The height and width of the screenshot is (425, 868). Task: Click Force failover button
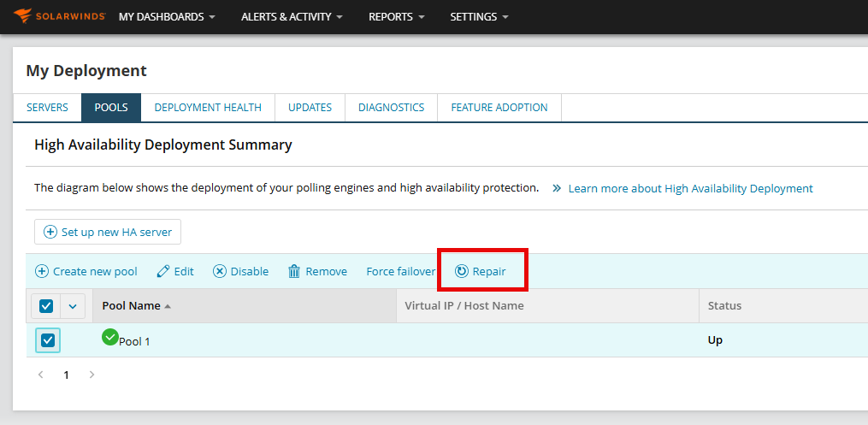click(400, 271)
